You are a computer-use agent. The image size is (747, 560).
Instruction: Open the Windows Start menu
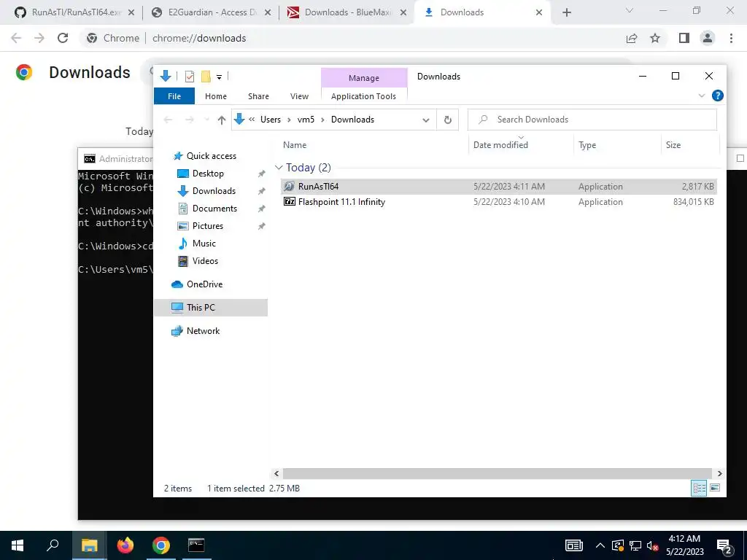tap(18, 545)
